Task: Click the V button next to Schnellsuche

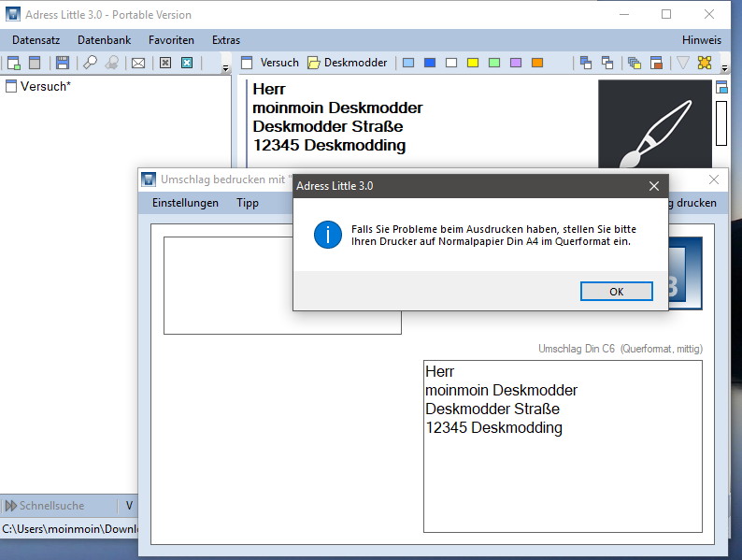Action: (129, 506)
